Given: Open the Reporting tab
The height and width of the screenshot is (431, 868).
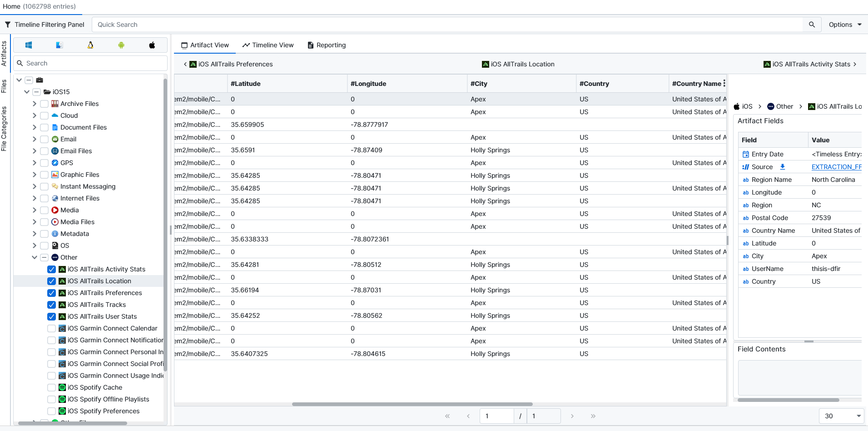Looking at the screenshot, I should point(327,45).
